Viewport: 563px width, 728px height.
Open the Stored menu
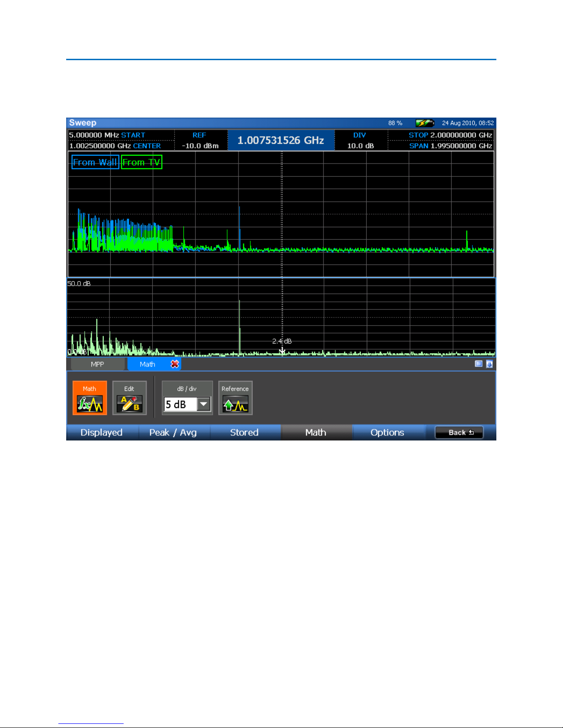pos(245,432)
